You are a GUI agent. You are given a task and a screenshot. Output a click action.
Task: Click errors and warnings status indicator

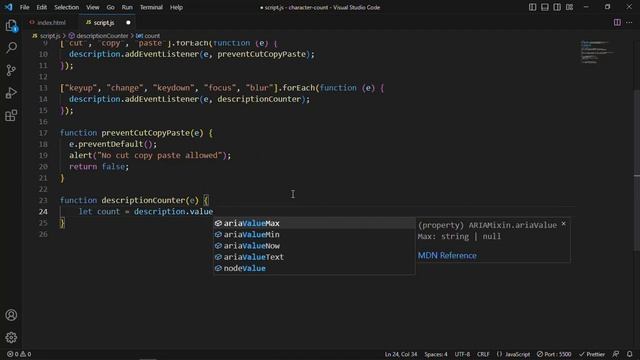19,354
